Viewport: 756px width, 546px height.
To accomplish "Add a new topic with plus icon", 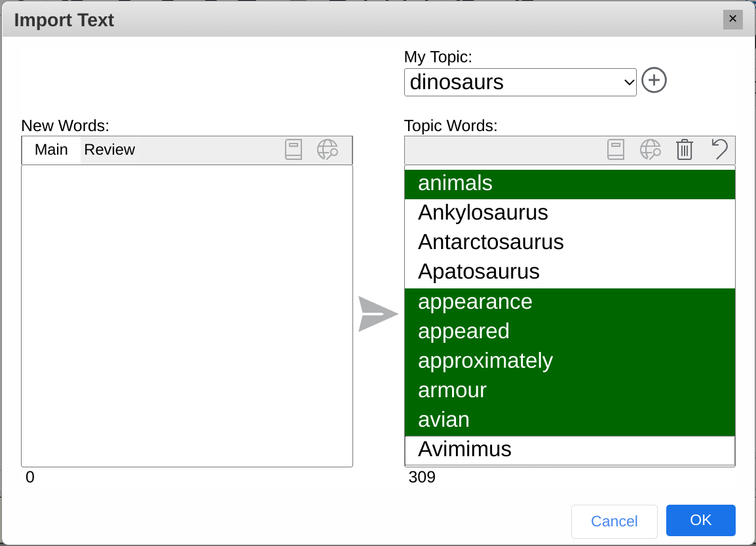I will pos(654,80).
